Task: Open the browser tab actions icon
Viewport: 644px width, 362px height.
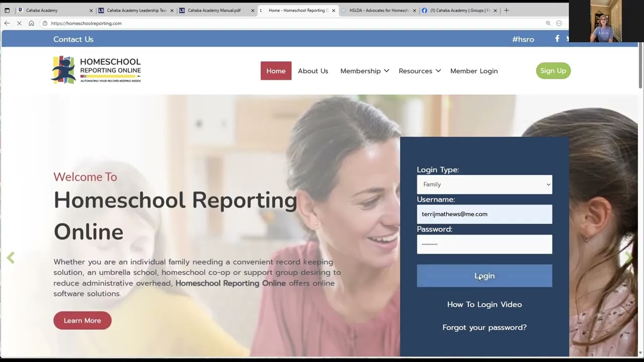Action: coord(7,10)
